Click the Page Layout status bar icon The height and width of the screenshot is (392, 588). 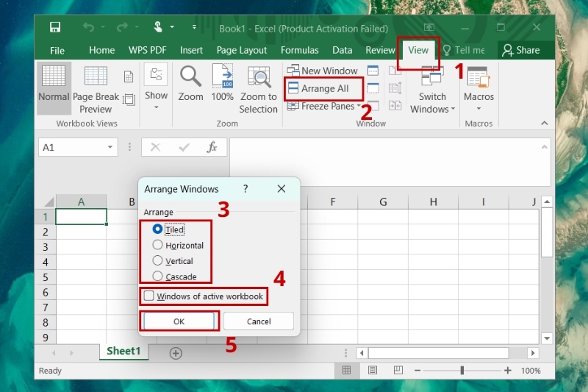[373, 371]
